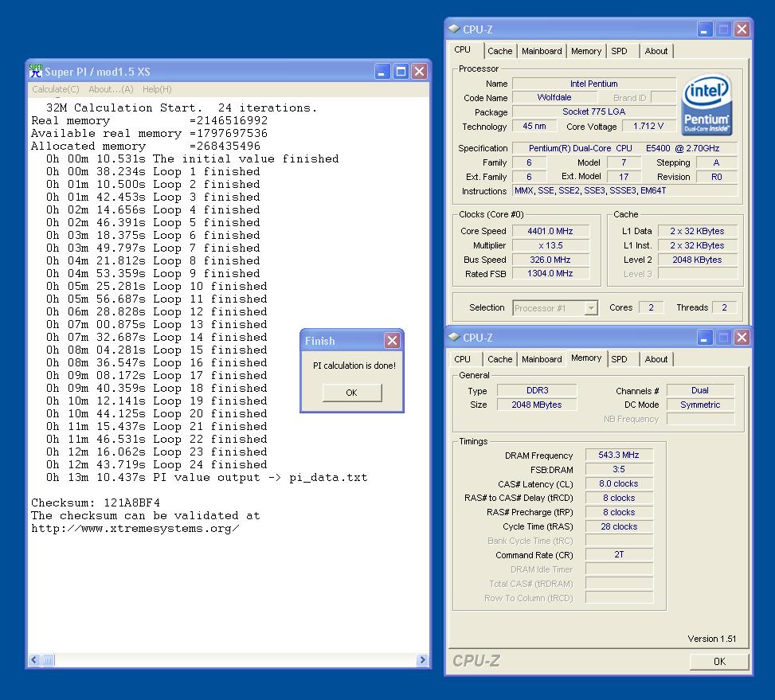Open the About...(A) menu in Super PI
Image resolution: width=775 pixels, height=700 pixels.
tap(111, 89)
